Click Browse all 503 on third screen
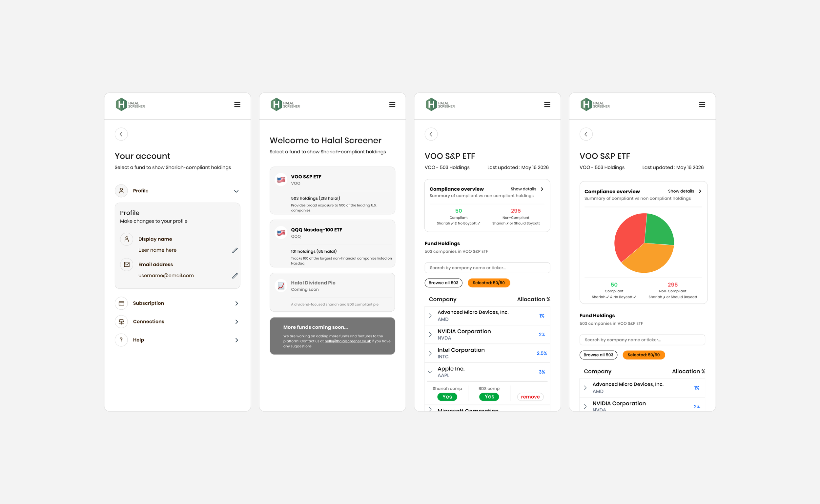The height and width of the screenshot is (504, 820). click(443, 283)
